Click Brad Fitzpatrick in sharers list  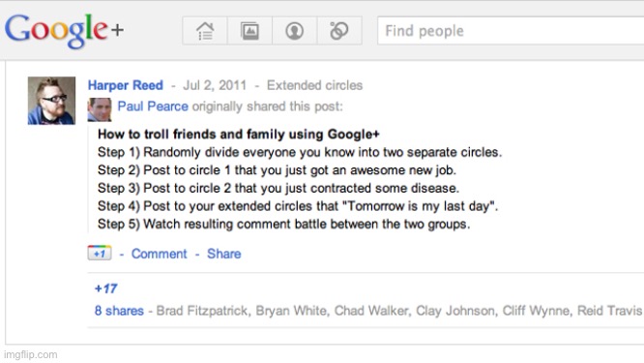pyautogui.click(x=202, y=311)
